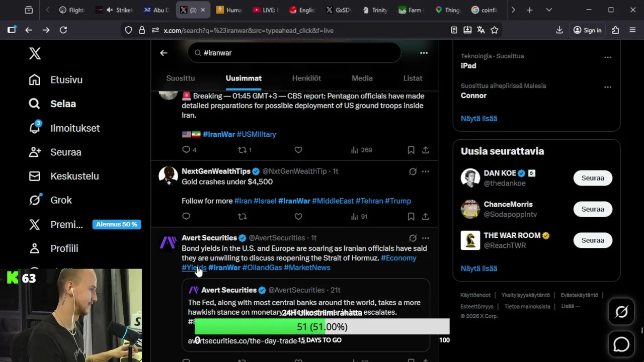Switch to coinfli browser tab
The height and width of the screenshot is (362, 644).
tap(485, 10)
